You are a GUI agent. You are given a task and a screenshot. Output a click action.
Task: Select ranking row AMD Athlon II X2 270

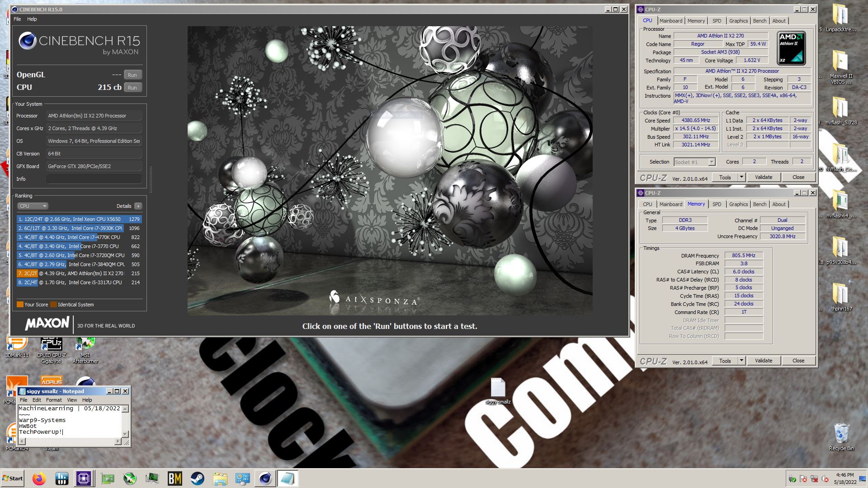click(79, 273)
